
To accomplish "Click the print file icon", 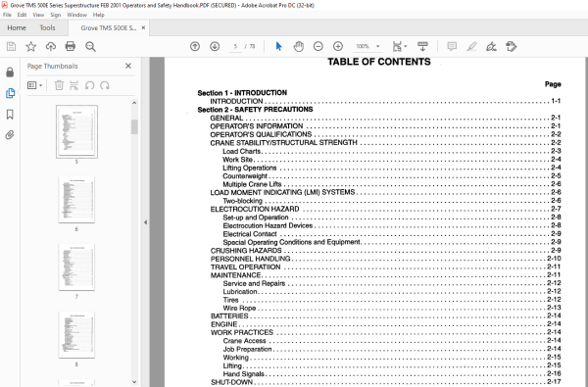I will 71,46.
